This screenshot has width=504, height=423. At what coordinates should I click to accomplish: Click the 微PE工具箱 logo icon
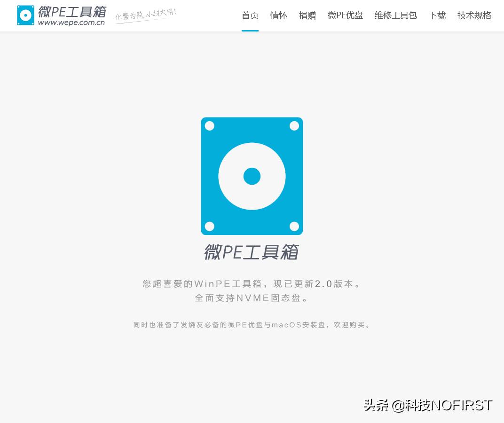coord(25,15)
